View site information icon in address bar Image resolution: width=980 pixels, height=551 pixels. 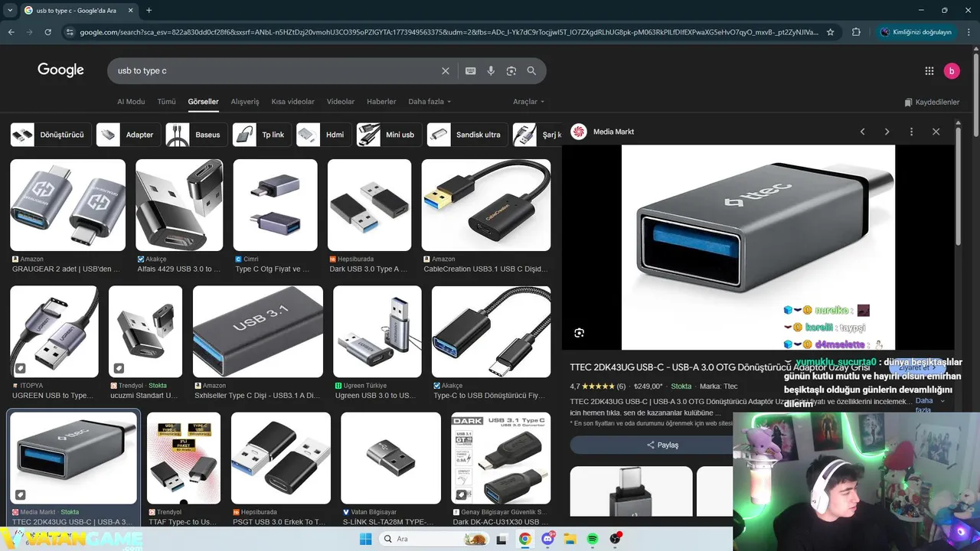70,32
